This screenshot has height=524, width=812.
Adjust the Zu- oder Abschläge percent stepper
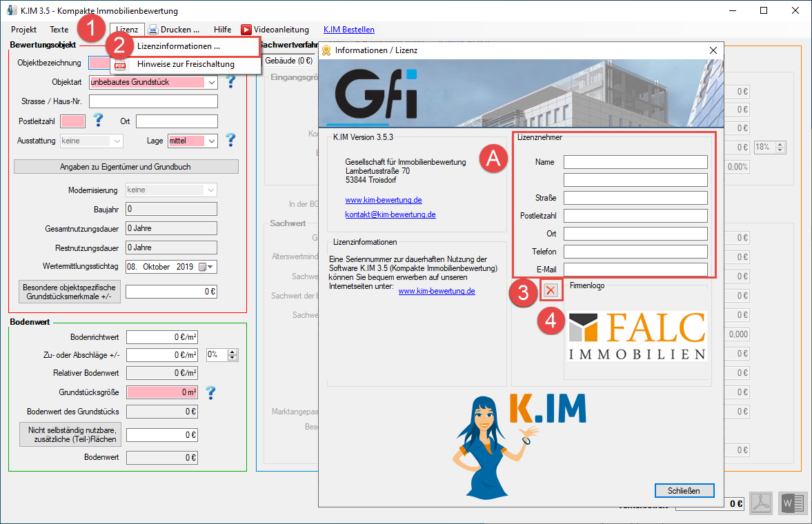coord(232,354)
